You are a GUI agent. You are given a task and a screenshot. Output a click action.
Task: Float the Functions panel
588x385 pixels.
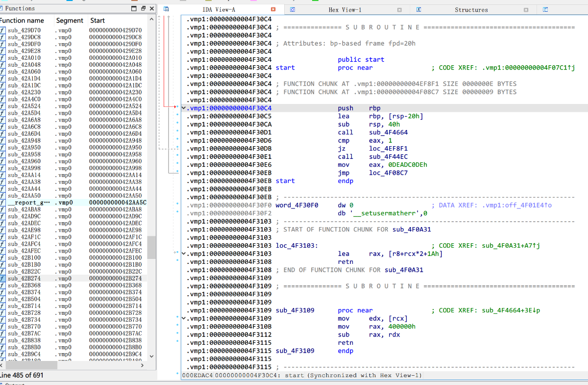[143, 8]
